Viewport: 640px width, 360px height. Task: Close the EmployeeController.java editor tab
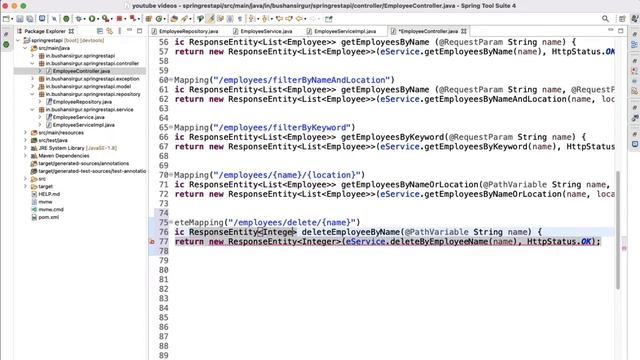464,31
